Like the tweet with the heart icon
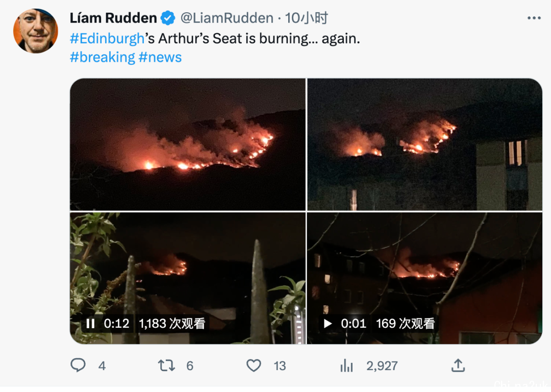551x392 pixels. (x=254, y=365)
